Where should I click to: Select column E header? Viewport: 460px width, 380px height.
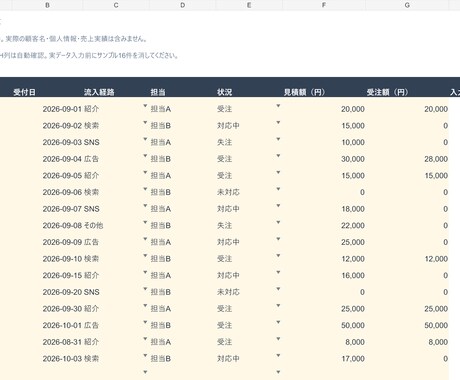(249, 5)
